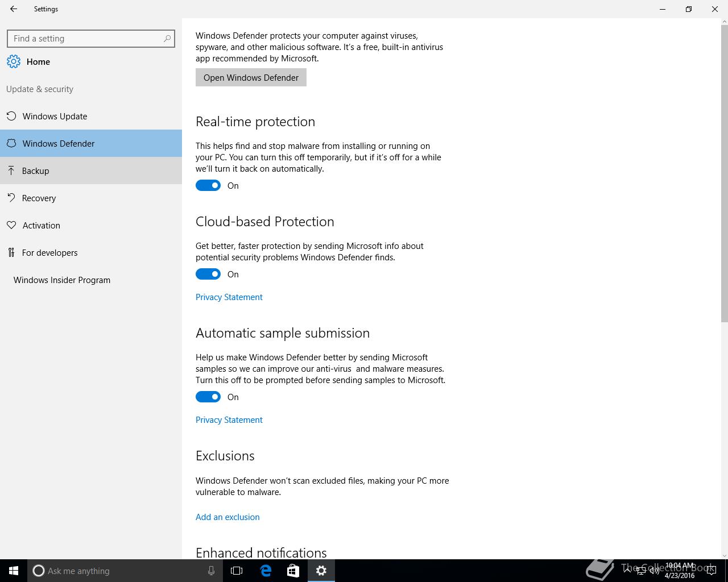Click the Recovery history icon
Viewport: 728px width, 582px height.
coord(11,198)
